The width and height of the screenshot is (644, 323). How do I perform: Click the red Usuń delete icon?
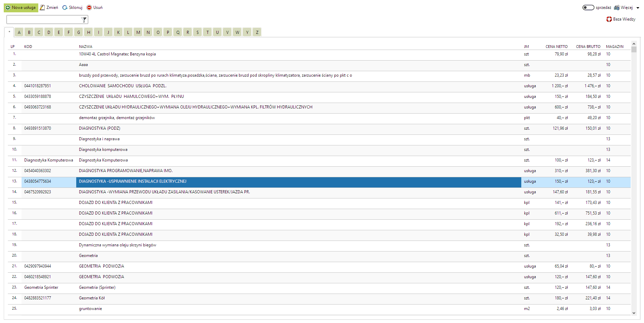pyautogui.click(x=89, y=8)
